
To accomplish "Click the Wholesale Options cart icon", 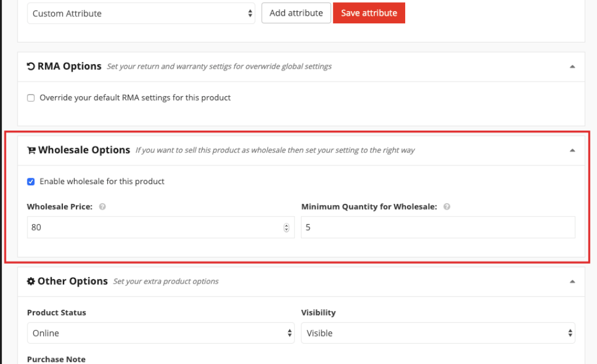I will tap(31, 150).
